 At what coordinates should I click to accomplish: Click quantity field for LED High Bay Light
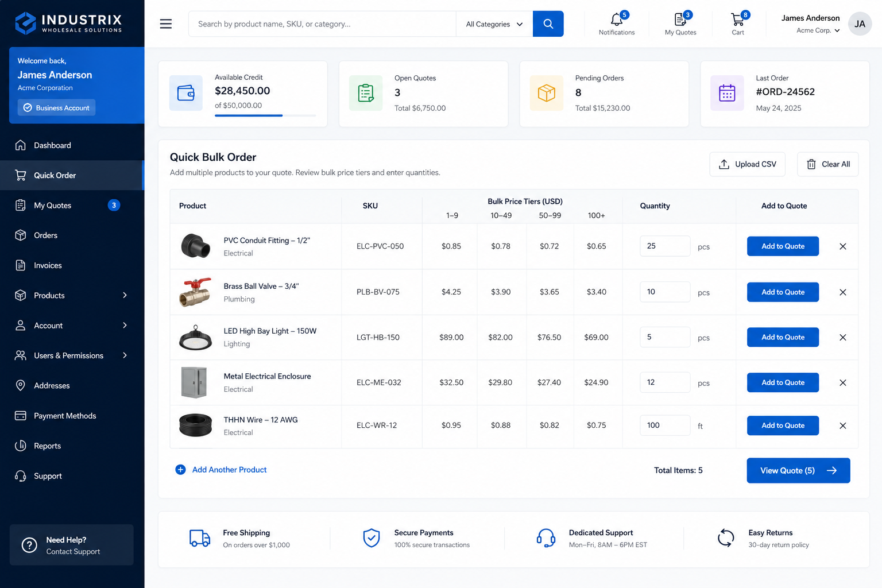(x=665, y=337)
